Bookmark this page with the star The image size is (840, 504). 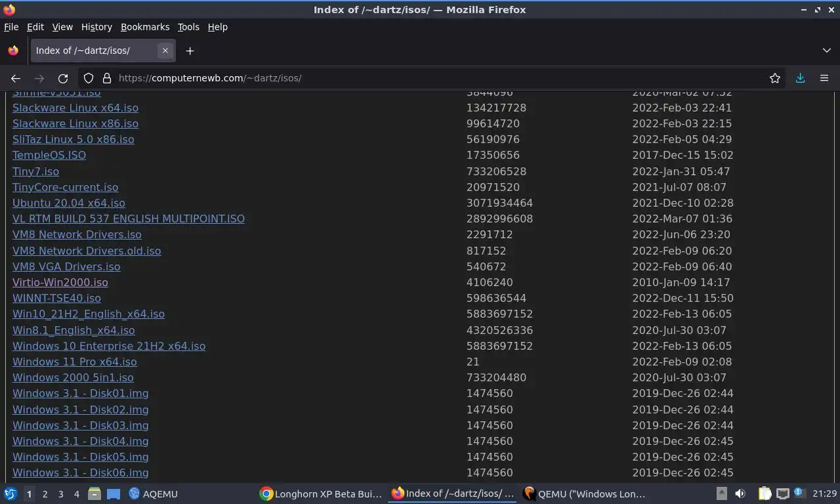(775, 78)
